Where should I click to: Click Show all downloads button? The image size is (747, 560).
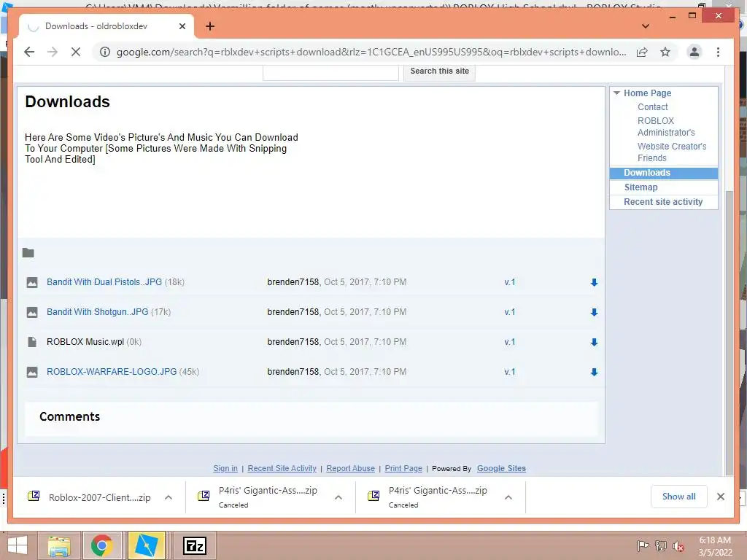[679, 497]
